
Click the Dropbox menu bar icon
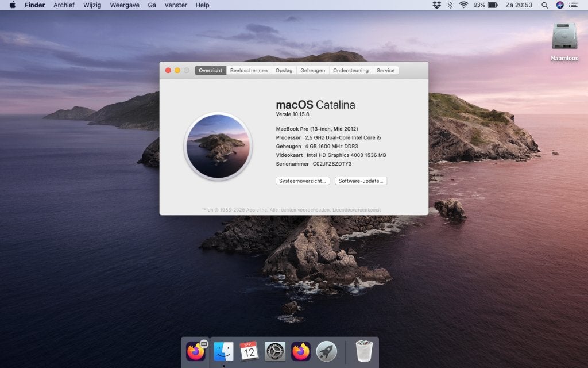[x=436, y=5]
